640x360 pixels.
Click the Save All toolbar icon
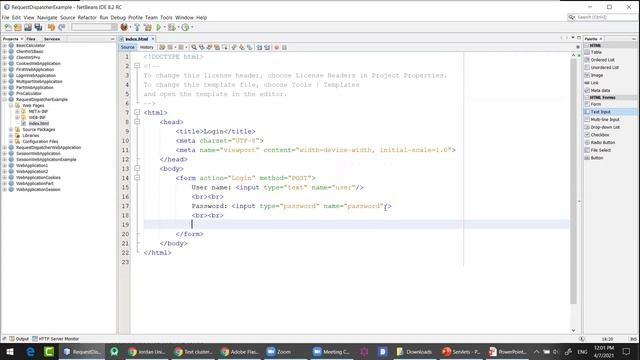point(38,27)
